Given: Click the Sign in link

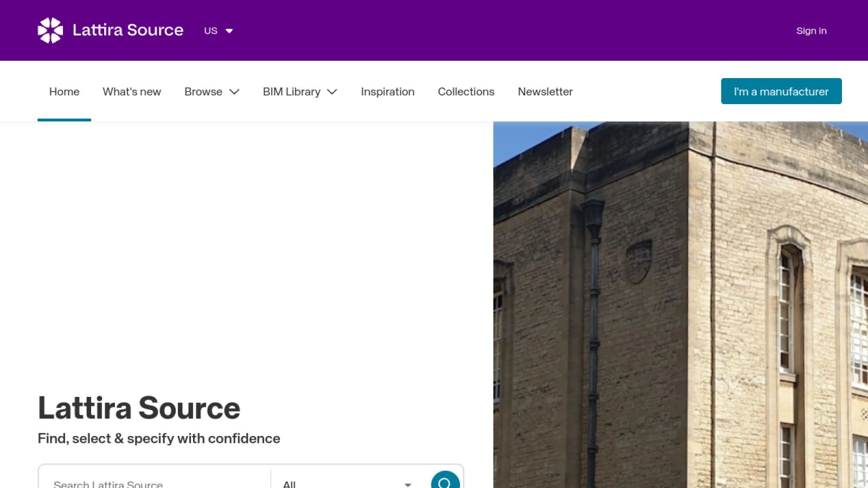Looking at the screenshot, I should (811, 31).
